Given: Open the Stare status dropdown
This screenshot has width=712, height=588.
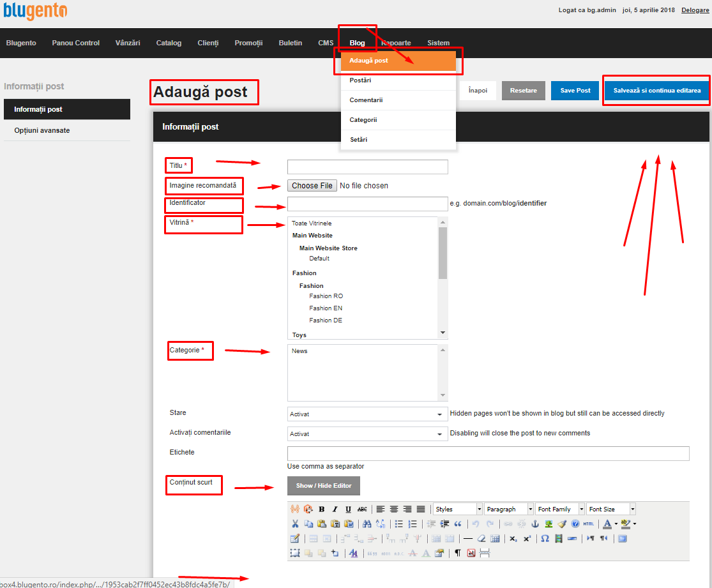Looking at the screenshot, I should 367,414.
